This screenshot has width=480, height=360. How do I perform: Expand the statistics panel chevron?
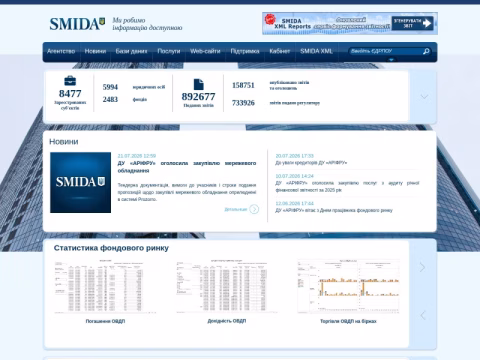tap(424, 97)
